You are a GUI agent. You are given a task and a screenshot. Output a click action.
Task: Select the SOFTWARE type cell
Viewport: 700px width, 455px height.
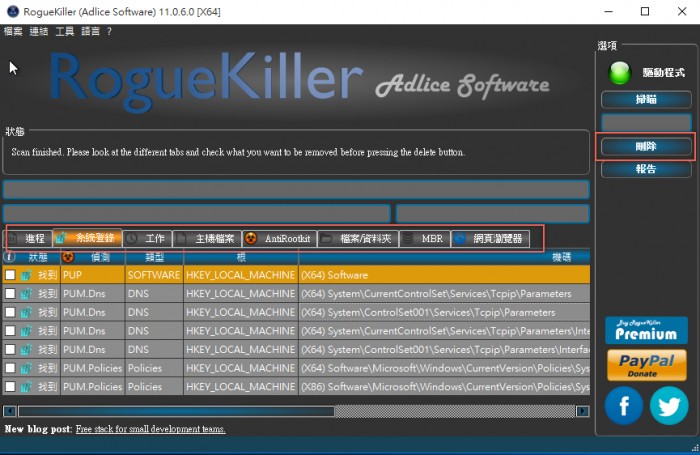[154, 275]
